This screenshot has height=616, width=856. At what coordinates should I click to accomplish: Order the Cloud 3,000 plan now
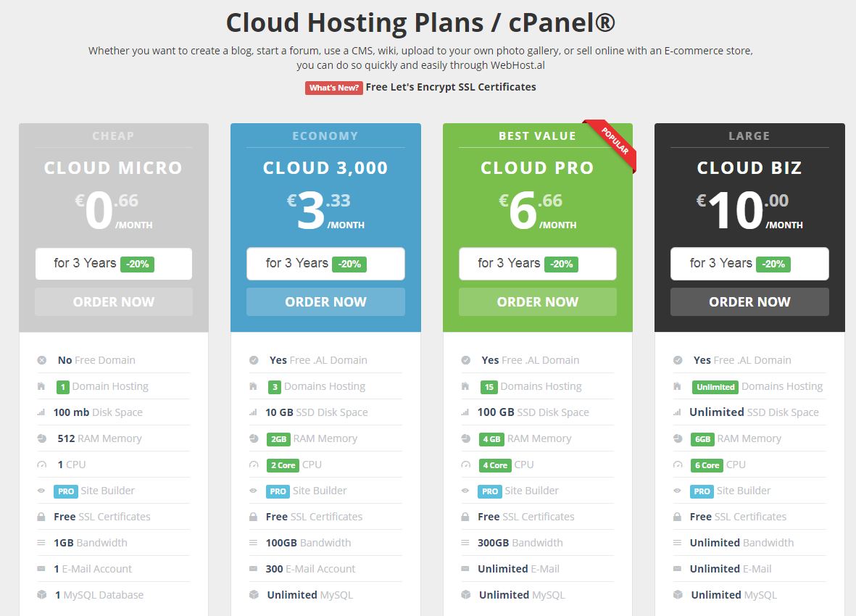pyautogui.click(x=325, y=301)
